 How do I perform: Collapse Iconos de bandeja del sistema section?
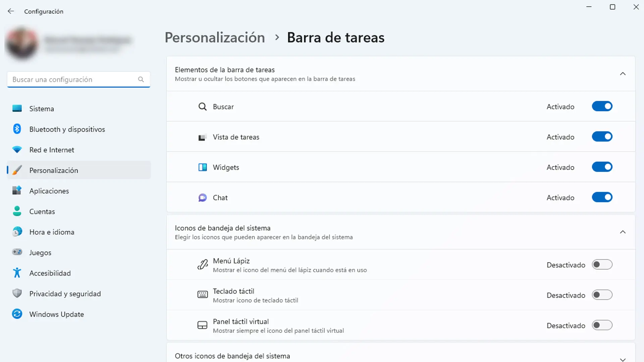pos(623,232)
